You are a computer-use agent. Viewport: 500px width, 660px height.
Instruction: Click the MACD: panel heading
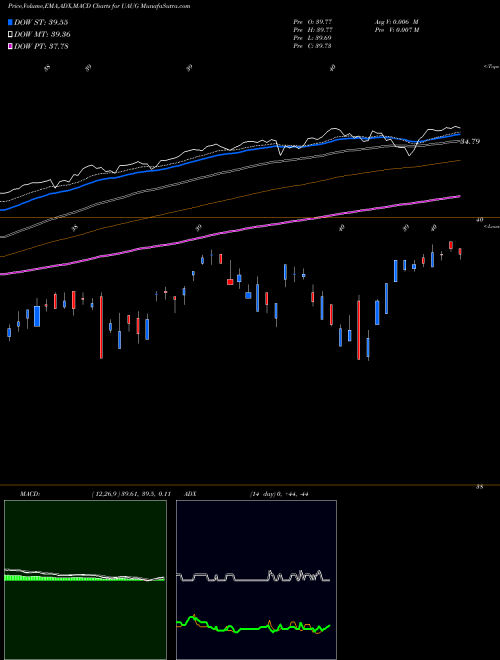point(30,494)
